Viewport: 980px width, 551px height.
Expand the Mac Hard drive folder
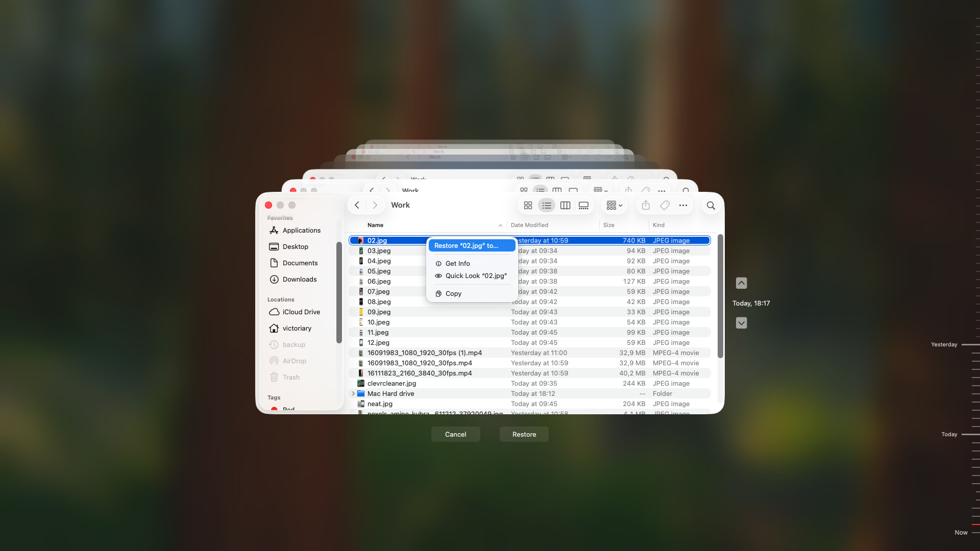point(353,393)
